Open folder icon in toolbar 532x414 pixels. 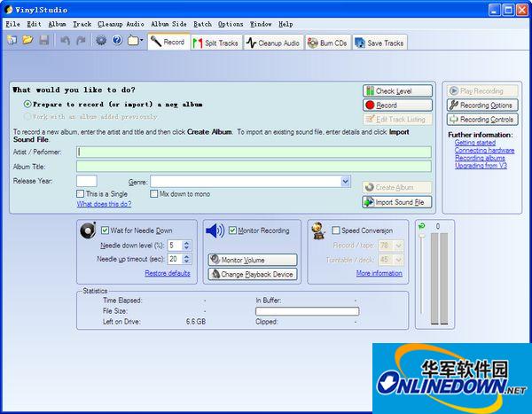click(x=27, y=41)
